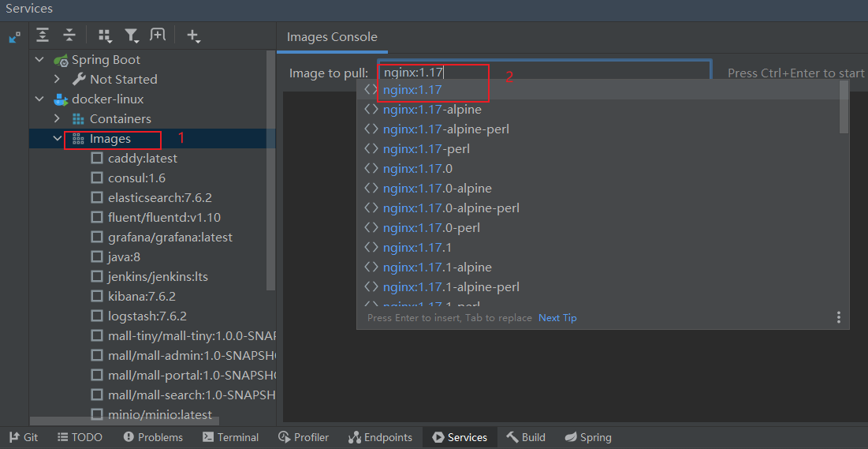This screenshot has width=868, height=449.
Task: Open the Filter services icon
Action: (x=131, y=36)
